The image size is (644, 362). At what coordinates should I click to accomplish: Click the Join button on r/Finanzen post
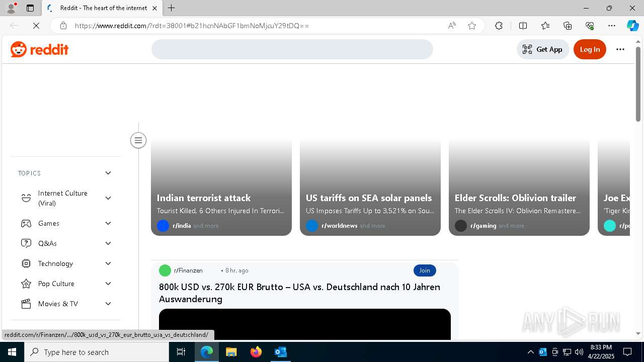pyautogui.click(x=425, y=270)
